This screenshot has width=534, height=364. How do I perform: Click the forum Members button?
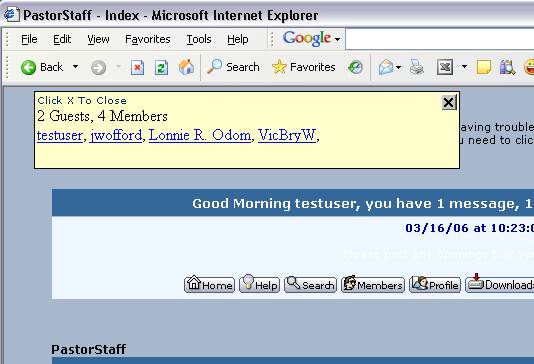coord(373,284)
